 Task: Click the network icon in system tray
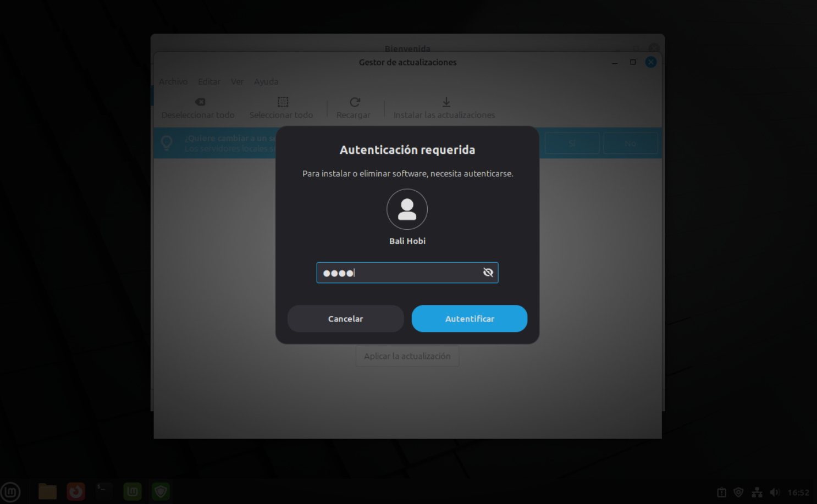point(757,492)
